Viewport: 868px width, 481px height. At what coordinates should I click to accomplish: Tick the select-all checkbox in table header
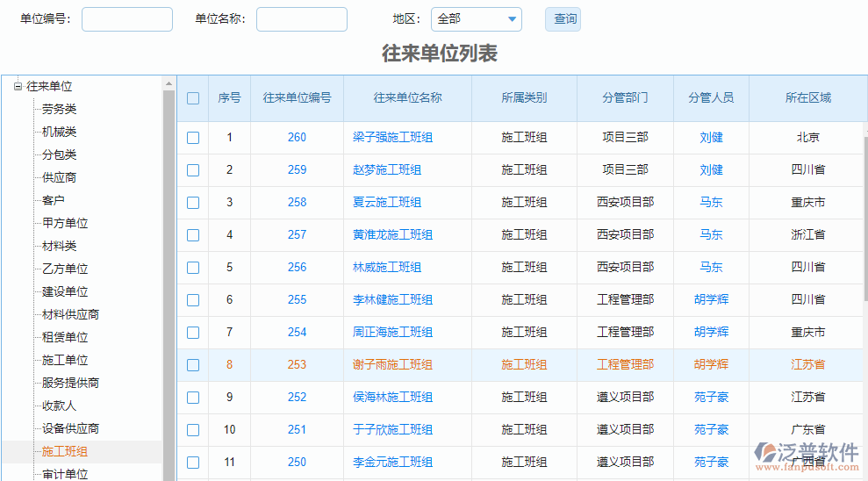[x=193, y=98]
